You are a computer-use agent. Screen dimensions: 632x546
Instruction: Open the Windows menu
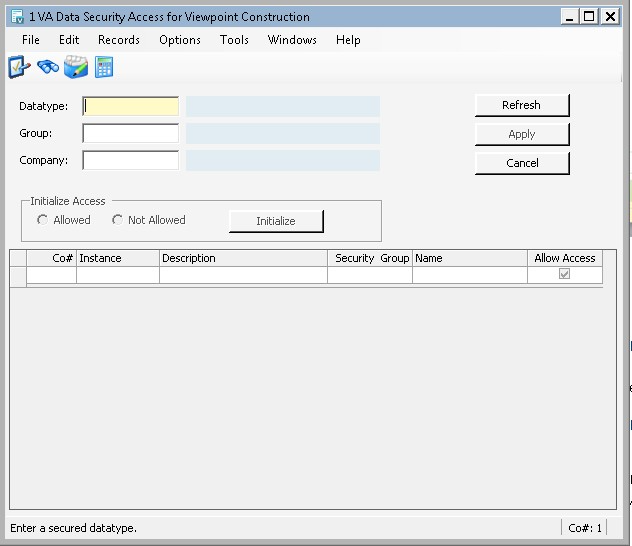click(292, 40)
